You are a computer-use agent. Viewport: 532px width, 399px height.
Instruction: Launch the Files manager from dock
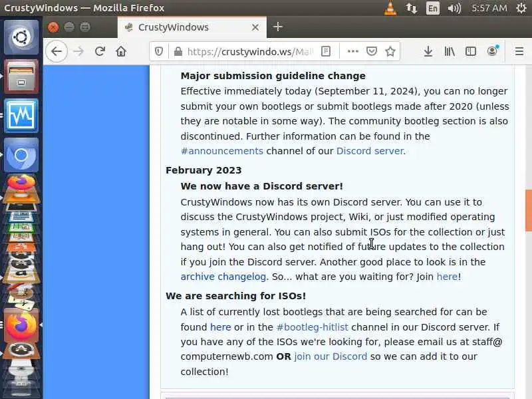coord(21,76)
